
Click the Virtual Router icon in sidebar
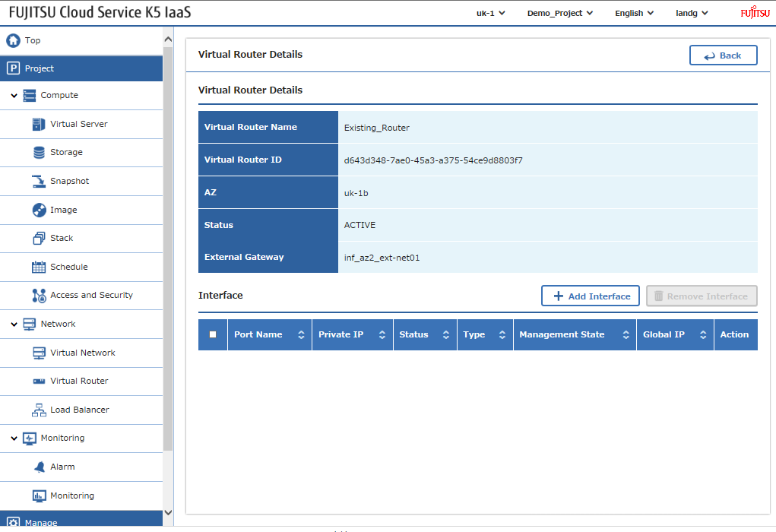click(x=39, y=381)
